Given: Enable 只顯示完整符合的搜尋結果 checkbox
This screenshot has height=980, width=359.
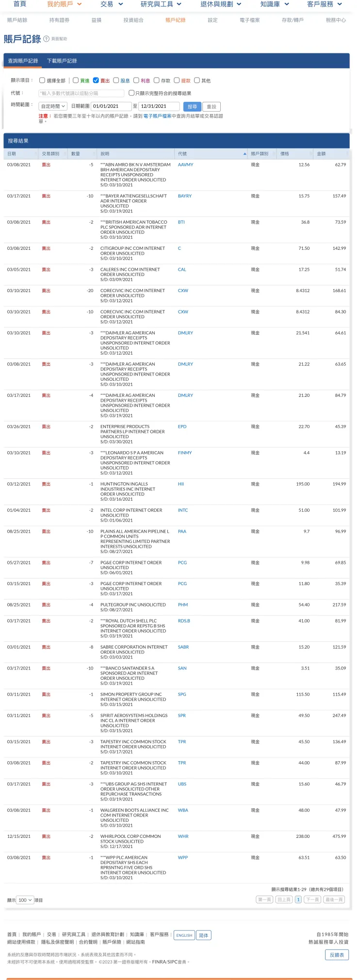Looking at the screenshot, I should [131, 93].
